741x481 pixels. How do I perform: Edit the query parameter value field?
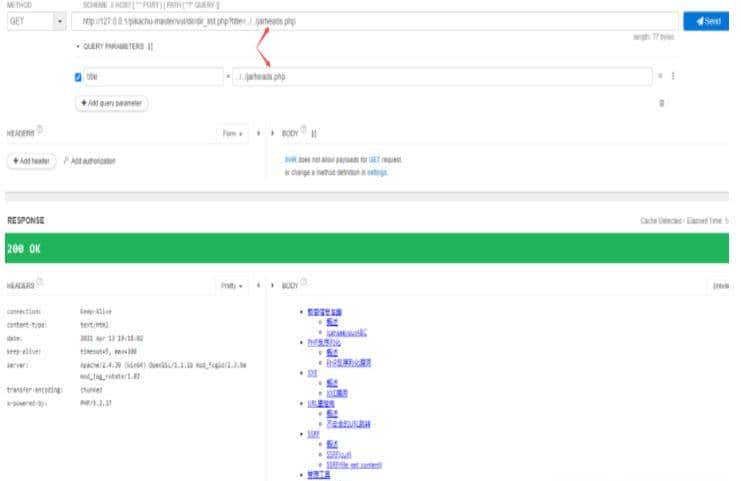pyautogui.click(x=442, y=77)
